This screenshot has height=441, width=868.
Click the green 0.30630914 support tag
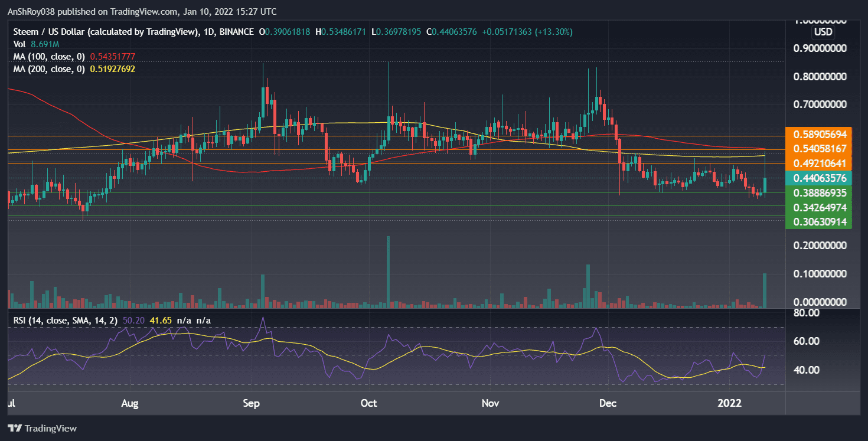(x=820, y=222)
